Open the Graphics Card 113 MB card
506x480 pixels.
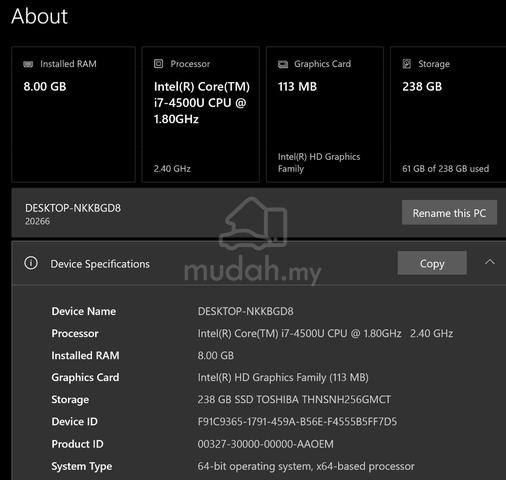tap(325, 114)
